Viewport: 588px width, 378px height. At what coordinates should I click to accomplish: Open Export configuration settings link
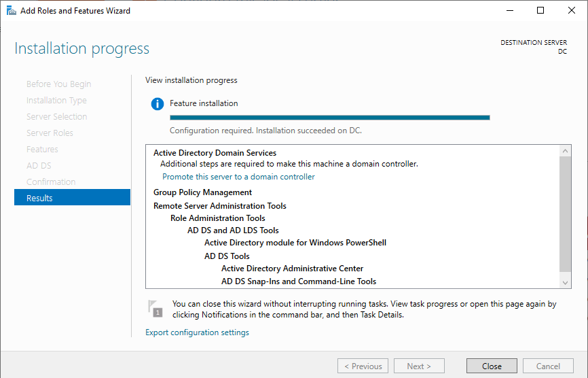(x=197, y=332)
